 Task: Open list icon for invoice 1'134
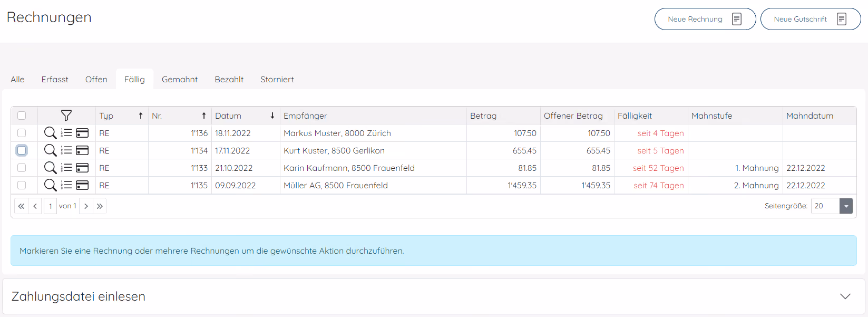tap(66, 150)
